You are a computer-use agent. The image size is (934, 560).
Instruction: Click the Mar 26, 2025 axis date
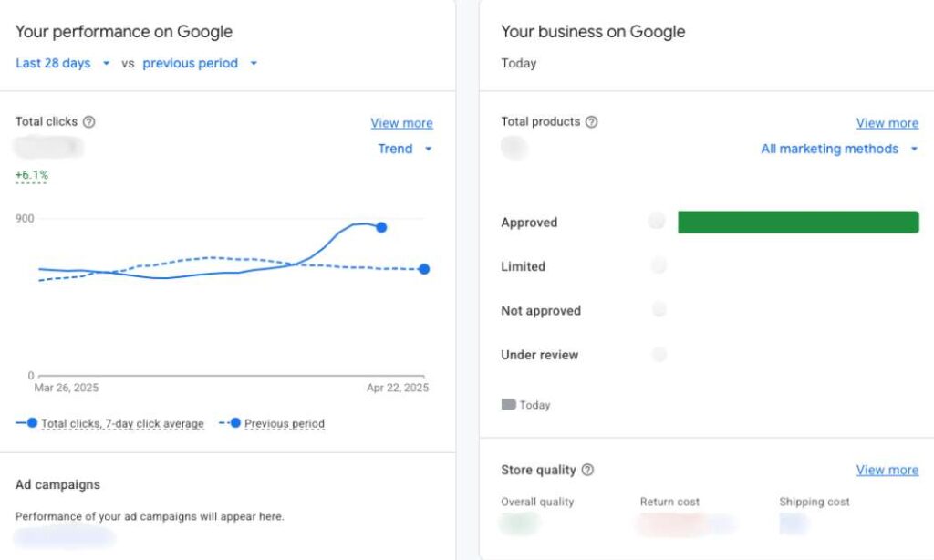coord(66,388)
